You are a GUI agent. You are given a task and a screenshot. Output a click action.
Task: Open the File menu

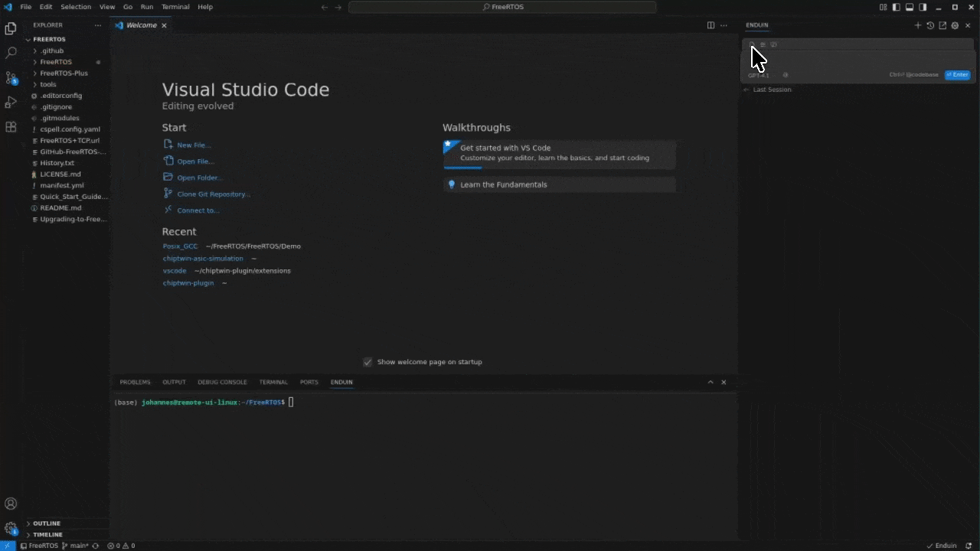pyautogui.click(x=26, y=7)
